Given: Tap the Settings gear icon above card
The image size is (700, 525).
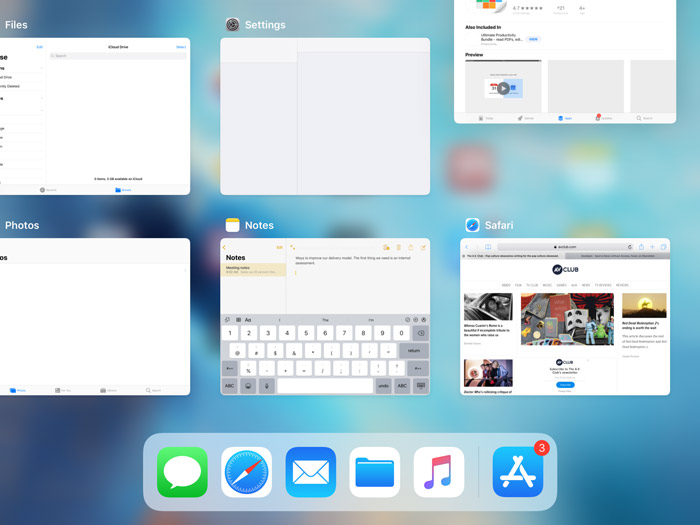Looking at the screenshot, I should [232, 25].
